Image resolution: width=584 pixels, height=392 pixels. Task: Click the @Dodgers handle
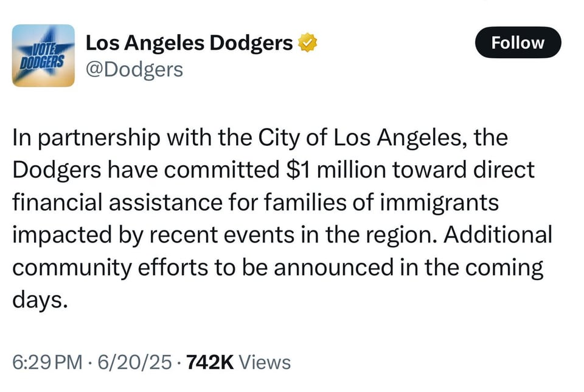tap(134, 69)
